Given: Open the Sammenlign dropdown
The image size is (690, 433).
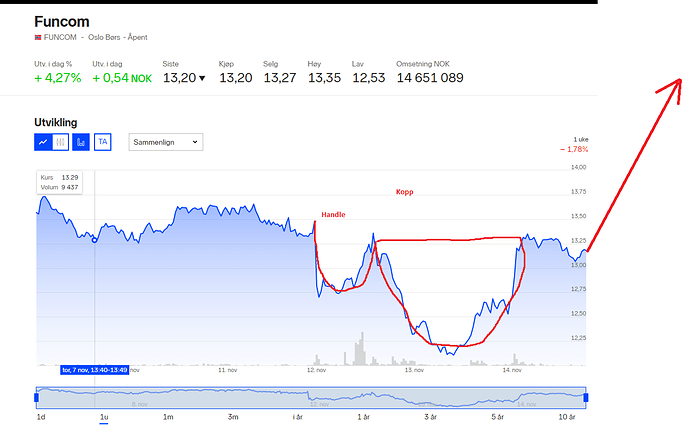Looking at the screenshot, I should pyautogui.click(x=166, y=142).
